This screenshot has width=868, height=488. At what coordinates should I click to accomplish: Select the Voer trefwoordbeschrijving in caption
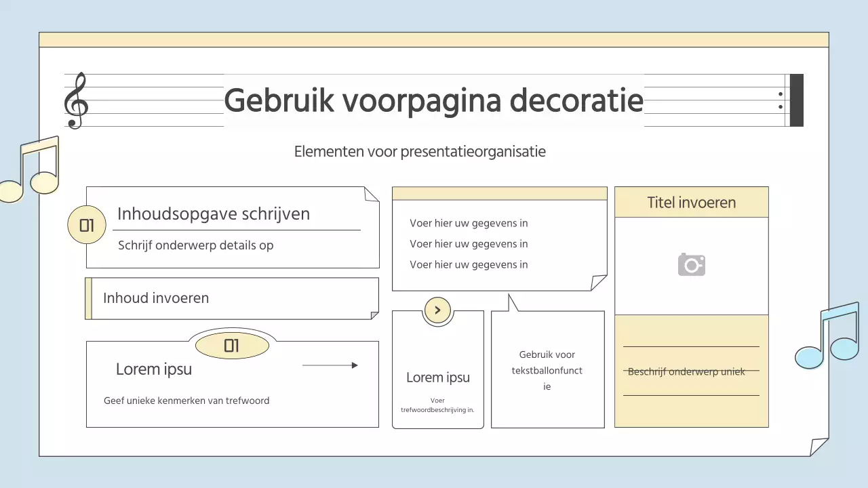437,405
